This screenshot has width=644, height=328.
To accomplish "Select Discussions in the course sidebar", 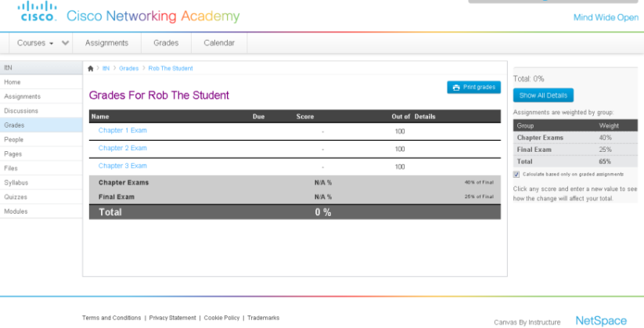I will (21, 111).
